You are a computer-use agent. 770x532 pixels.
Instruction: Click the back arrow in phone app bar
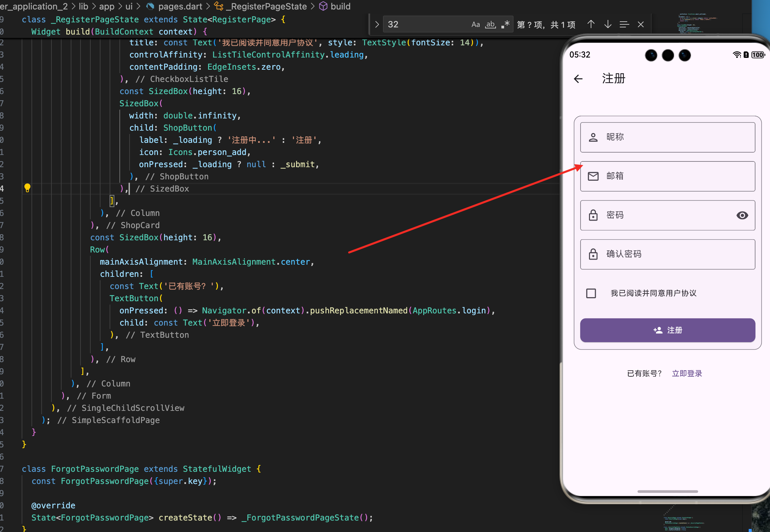coord(578,79)
